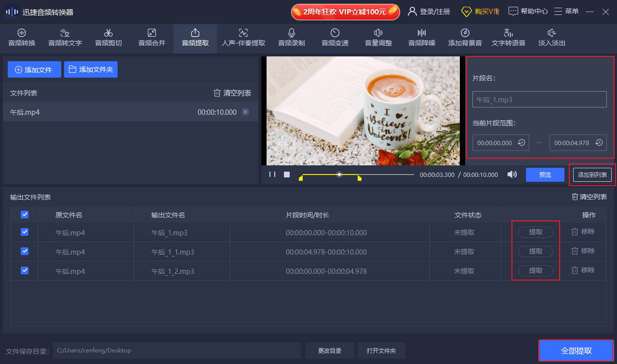This screenshot has height=364, width=617.
Task: Open the 菜单 hamburger menu
Action: click(x=566, y=11)
